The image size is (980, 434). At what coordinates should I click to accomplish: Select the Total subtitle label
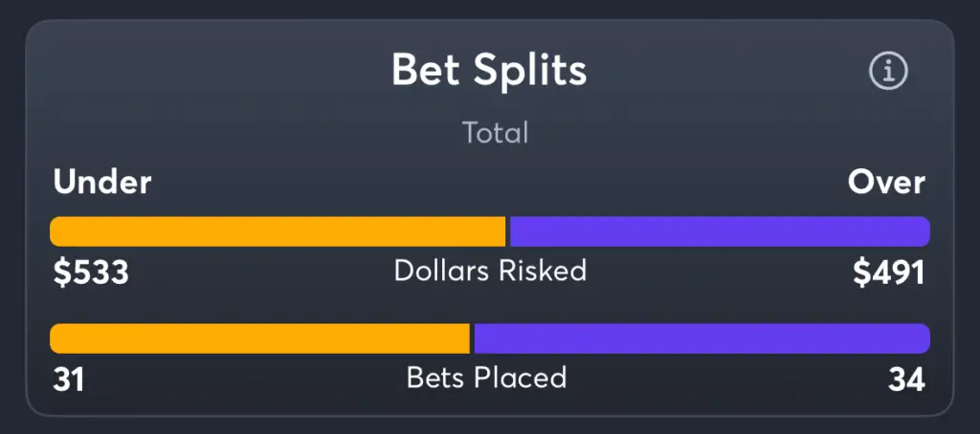495,132
